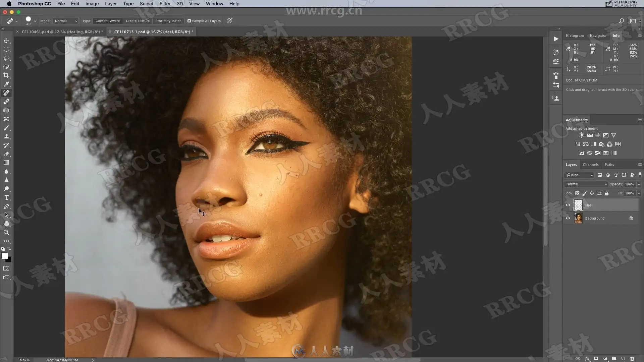
Task: Choose Create Texture healing type
Action: point(138,21)
